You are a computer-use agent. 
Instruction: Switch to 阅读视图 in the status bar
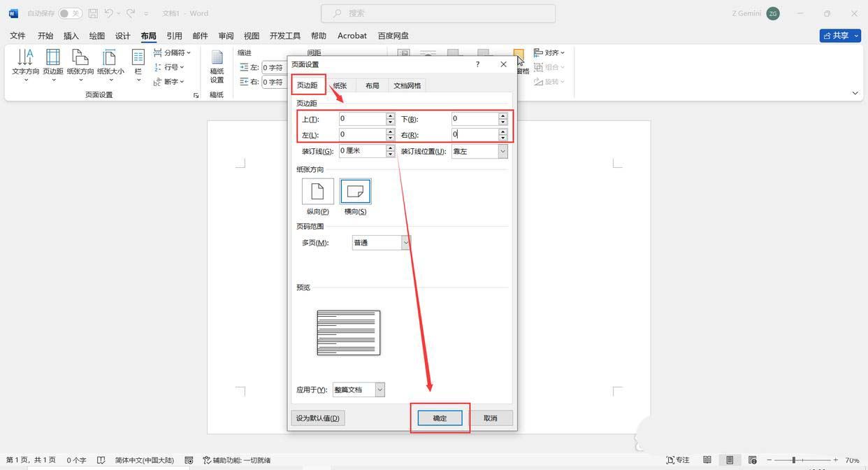click(x=707, y=460)
